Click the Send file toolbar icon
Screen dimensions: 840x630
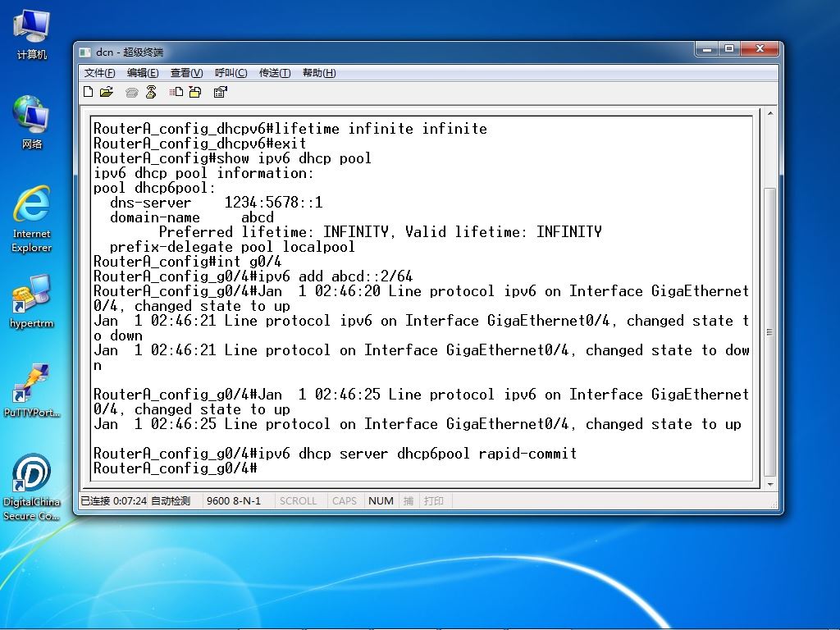176,92
